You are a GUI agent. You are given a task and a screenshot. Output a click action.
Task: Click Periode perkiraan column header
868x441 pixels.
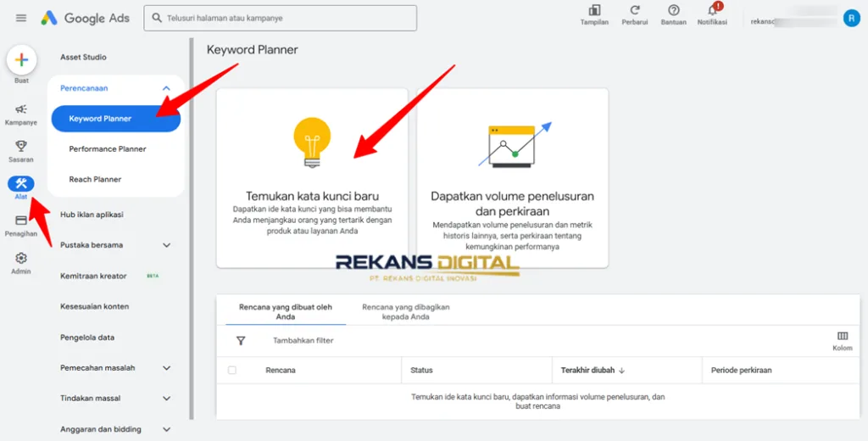point(741,370)
